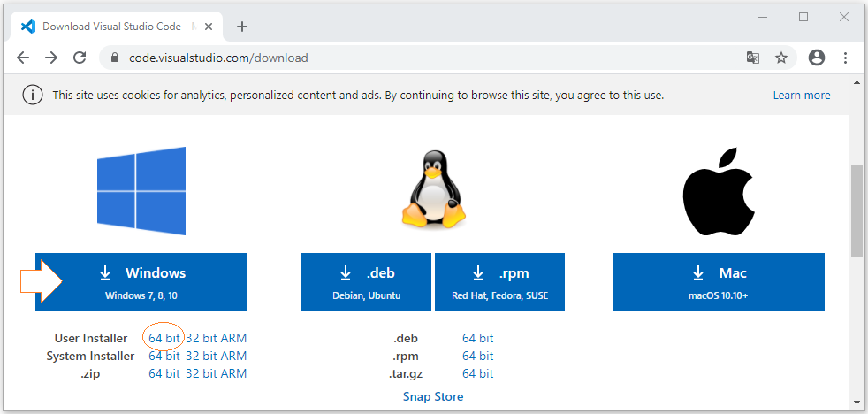This screenshot has height=414, width=868.
Task: Click System Installer 32 bit link
Action: 202,356
